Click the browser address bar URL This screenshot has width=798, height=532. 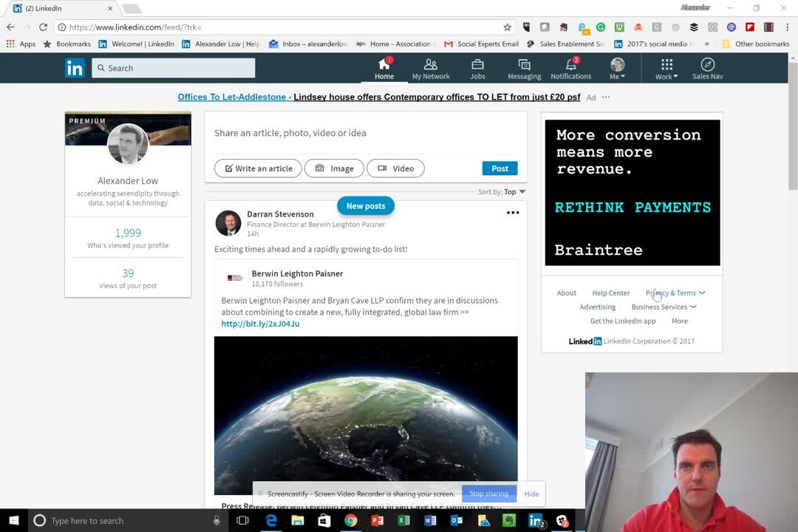click(x=135, y=27)
